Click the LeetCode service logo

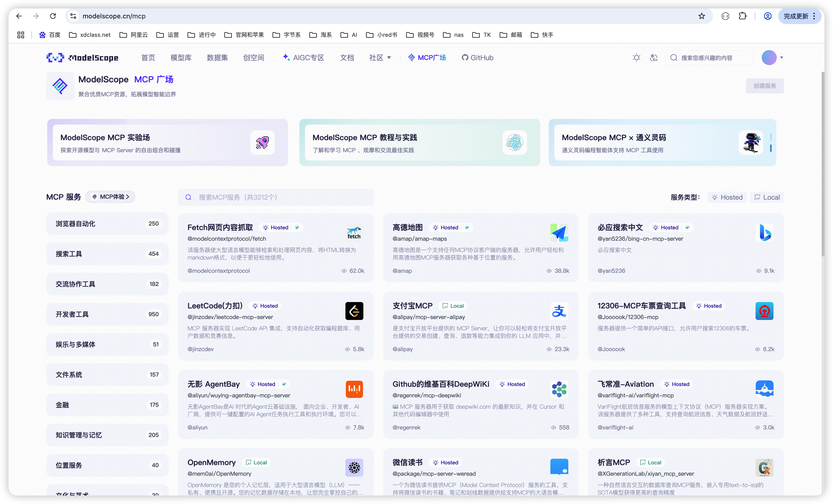tap(354, 311)
